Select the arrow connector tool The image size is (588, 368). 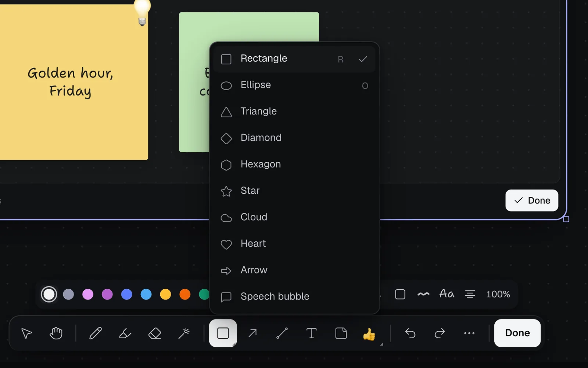(x=252, y=333)
